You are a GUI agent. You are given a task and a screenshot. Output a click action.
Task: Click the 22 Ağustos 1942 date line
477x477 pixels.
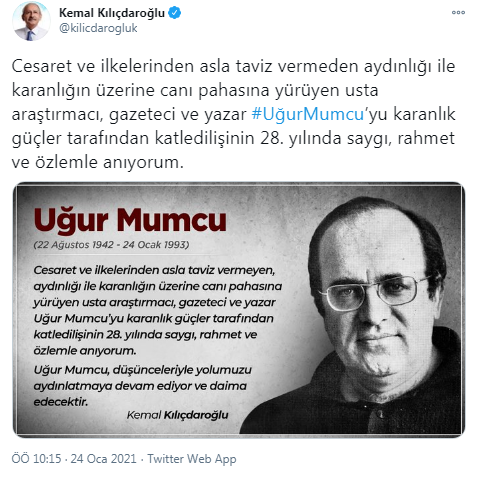click(111, 245)
